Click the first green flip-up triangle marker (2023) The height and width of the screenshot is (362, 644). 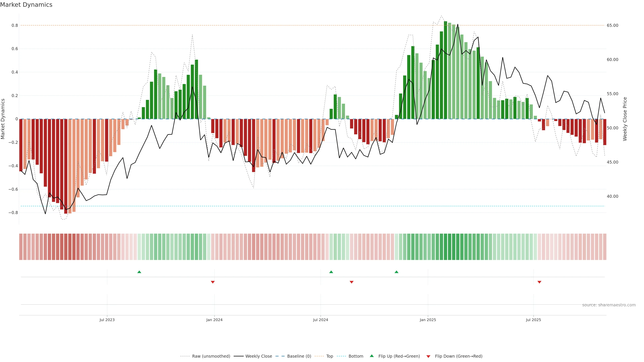pyautogui.click(x=139, y=272)
